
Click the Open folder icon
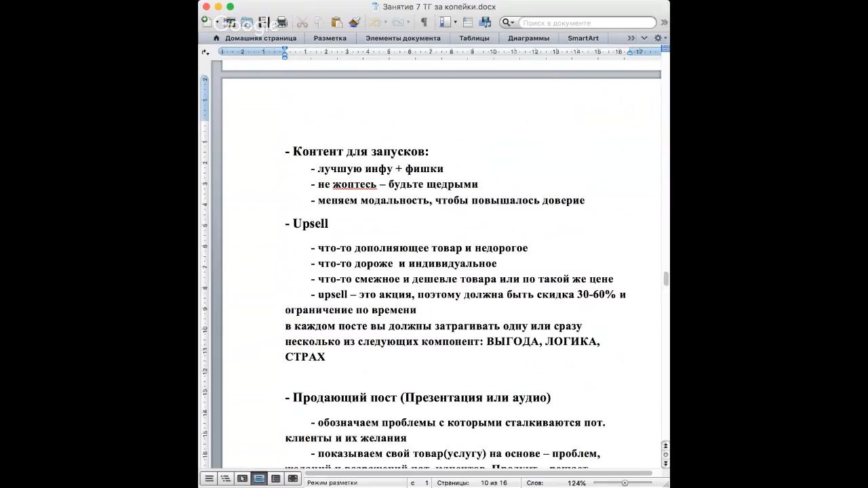(x=247, y=22)
